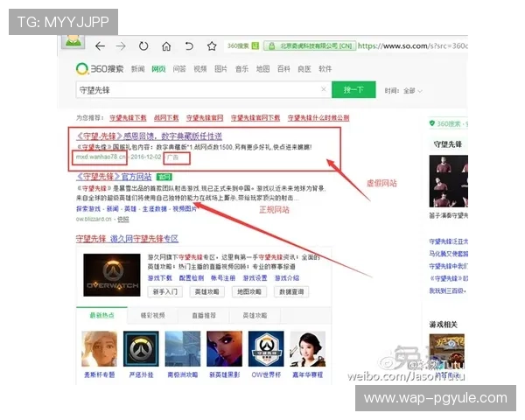This screenshot has height=420, width=525.
Task: Click the 地图攻略 button
Action: pos(249,291)
